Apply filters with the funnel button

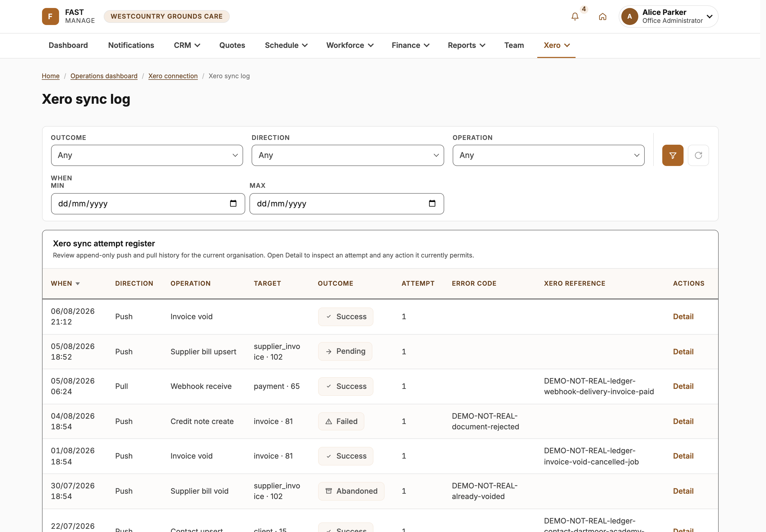pyautogui.click(x=673, y=155)
